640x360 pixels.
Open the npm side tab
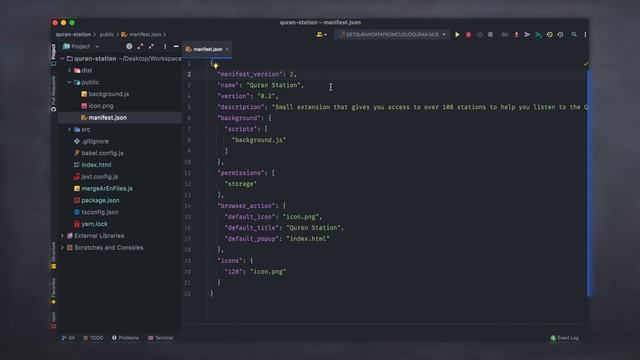click(53, 320)
